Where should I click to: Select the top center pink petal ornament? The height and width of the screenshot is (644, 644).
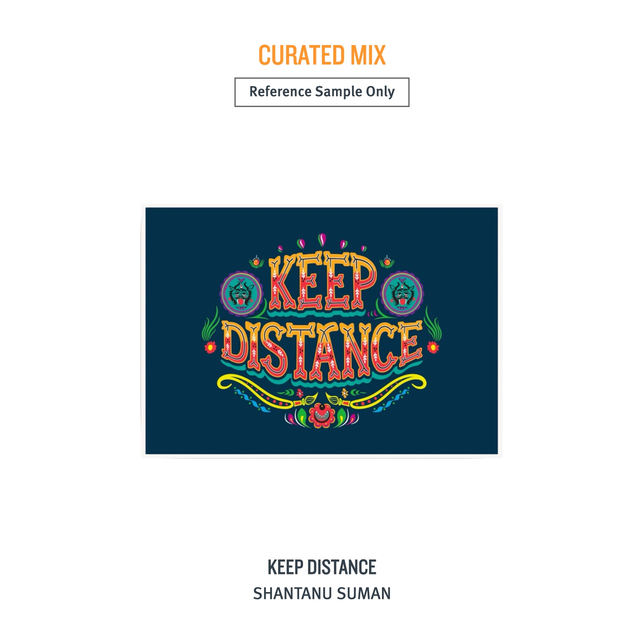(322, 239)
